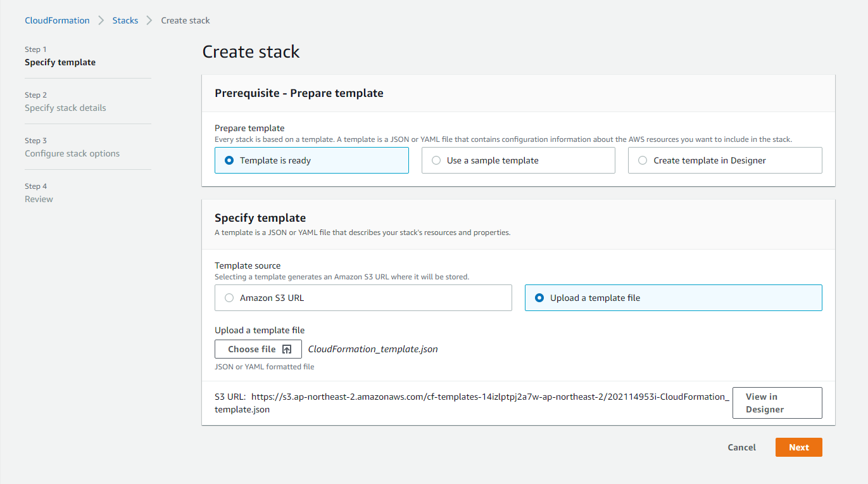Jump to Step 2 Specify stack details
Screen dimensions: 868x484
(x=65, y=108)
